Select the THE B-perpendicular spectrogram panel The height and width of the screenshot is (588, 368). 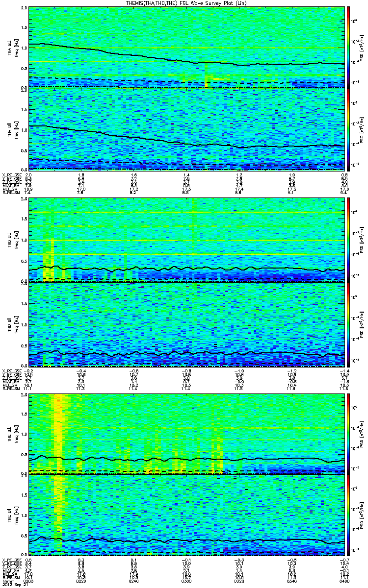[x=186, y=433]
